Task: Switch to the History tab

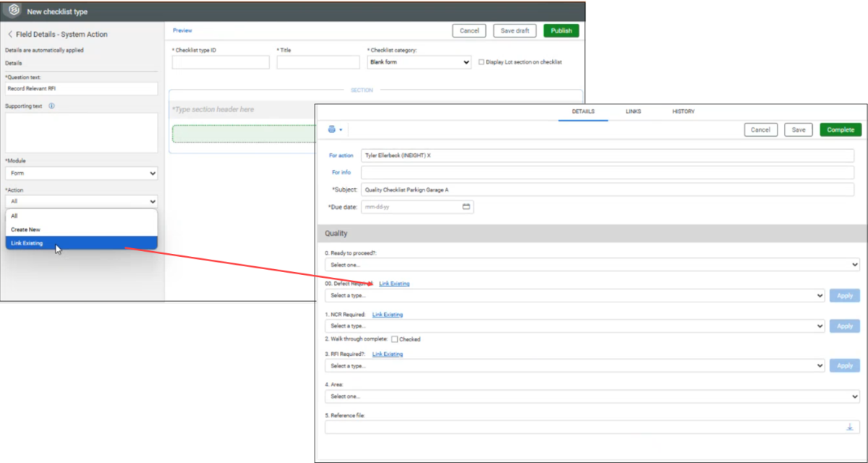Action: click(683, 111)
